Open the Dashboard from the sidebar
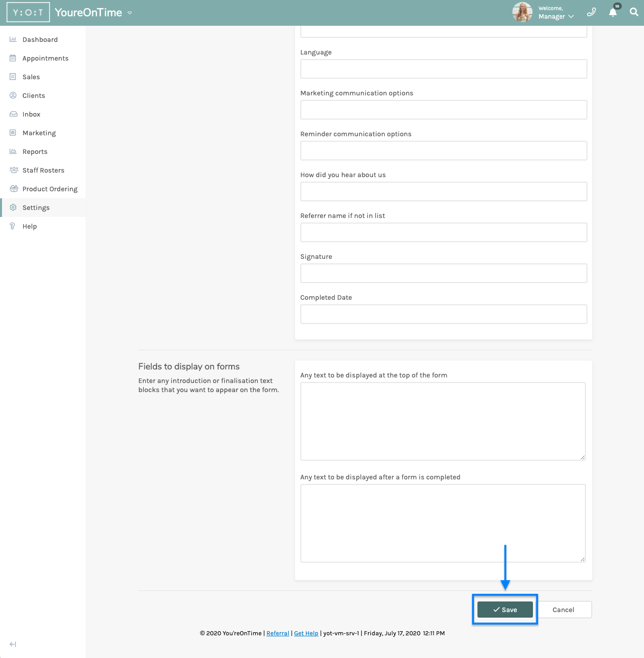 pyautogui.click(x=40, y=39)
